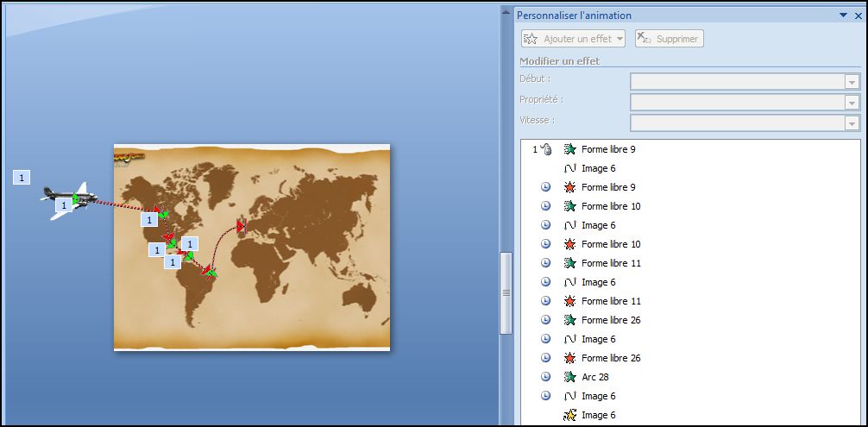This screenshot has height=427, width=868.
Task: Select the Forme libre 26 exit row text
Action: tap(611, 358)
